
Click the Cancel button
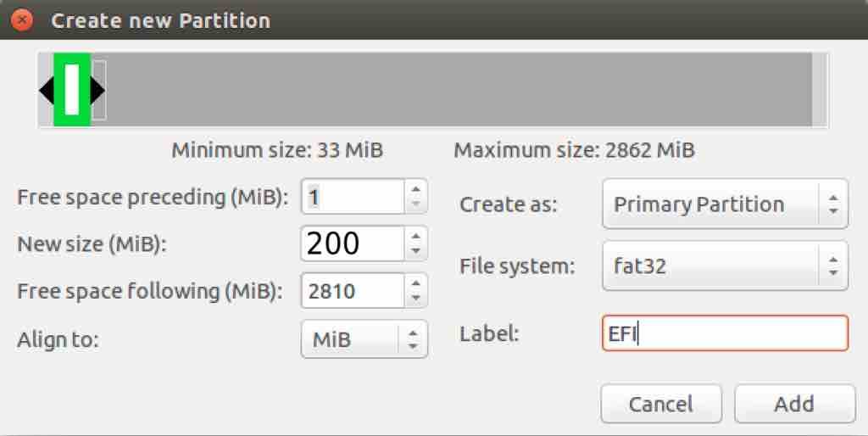tap(661, 404)
